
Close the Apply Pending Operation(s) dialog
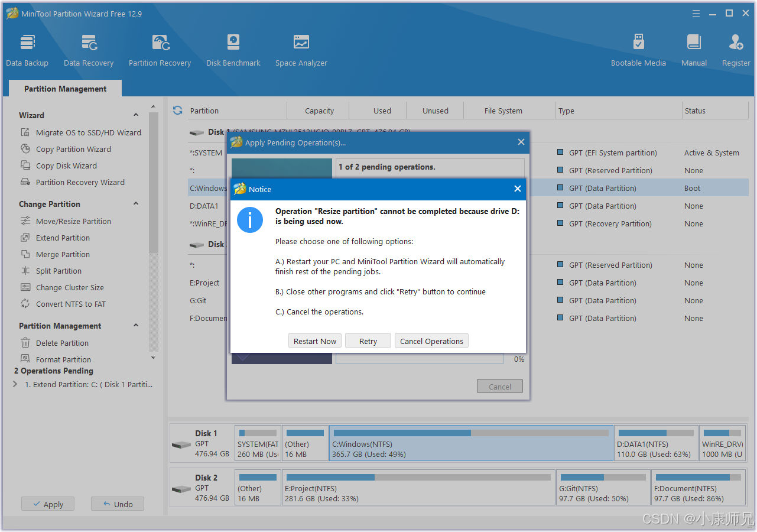coord(521,142)
